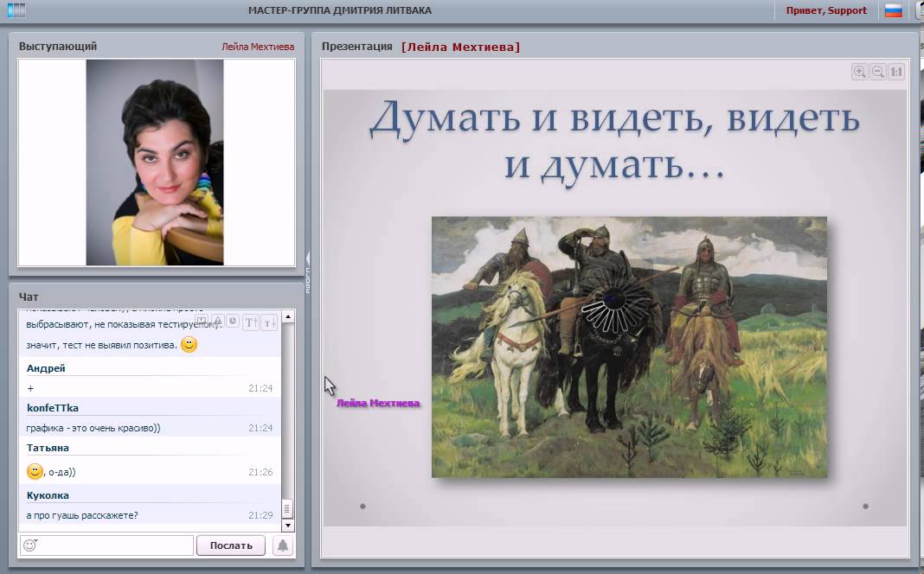This screenshot has width=924, height=574.
Task: Zoom in on the presentation slide
Action: coord(860,72)
